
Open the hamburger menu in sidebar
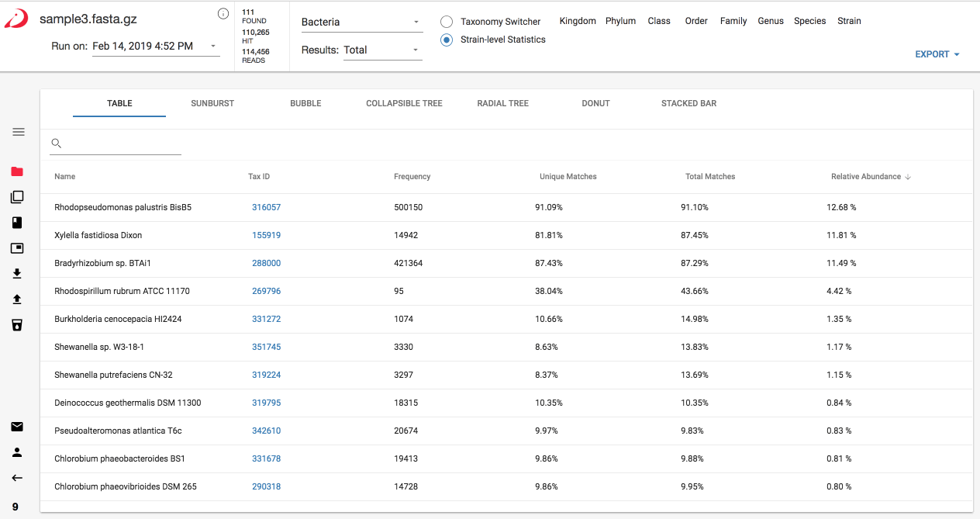pos(19,132)
